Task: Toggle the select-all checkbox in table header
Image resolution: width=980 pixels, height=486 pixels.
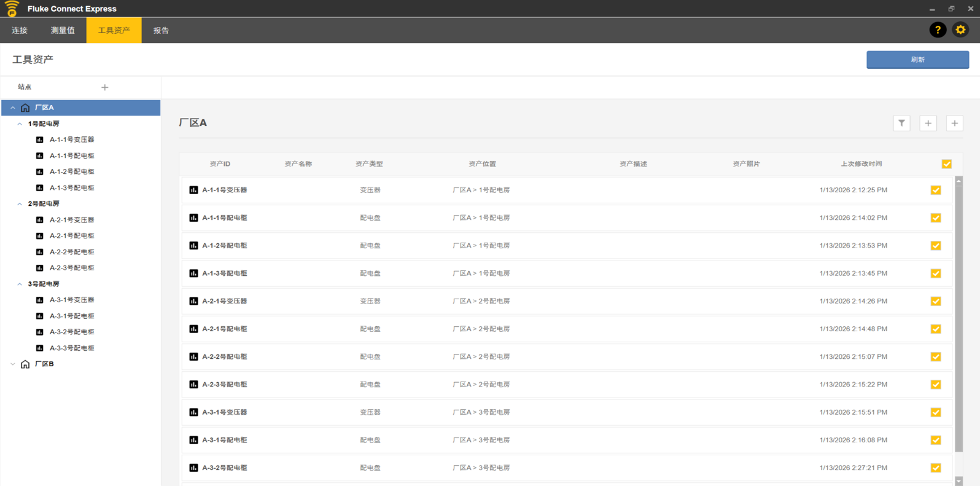Action: [946, 164]
